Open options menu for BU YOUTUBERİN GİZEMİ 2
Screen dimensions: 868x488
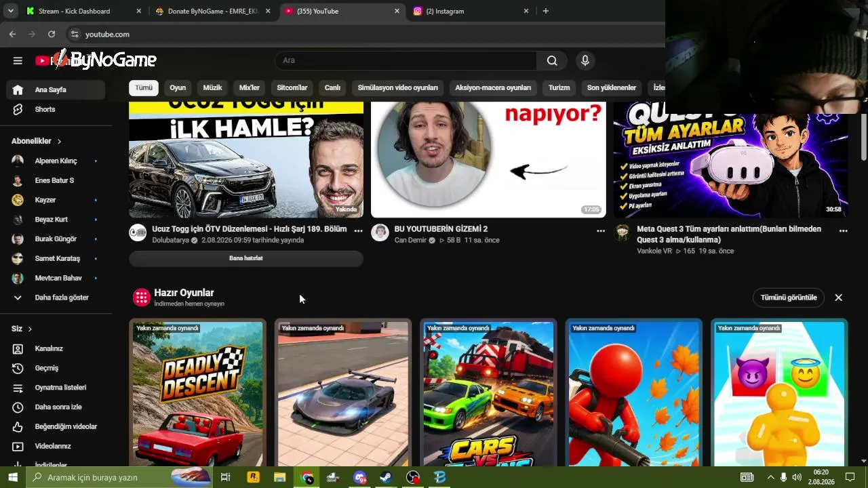(600, 230)
